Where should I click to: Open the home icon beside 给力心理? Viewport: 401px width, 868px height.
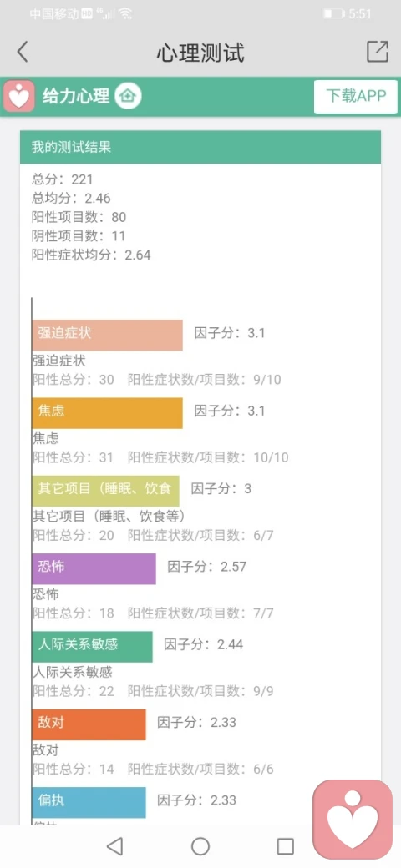pos(129,96)
